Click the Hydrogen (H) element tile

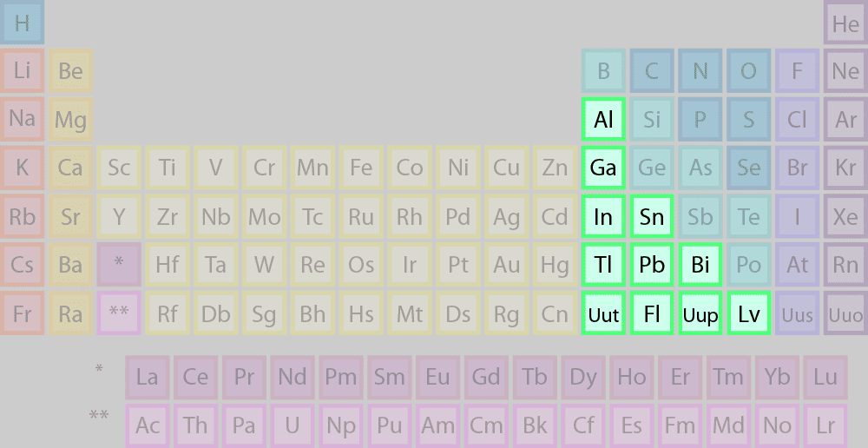pos(22,23)
